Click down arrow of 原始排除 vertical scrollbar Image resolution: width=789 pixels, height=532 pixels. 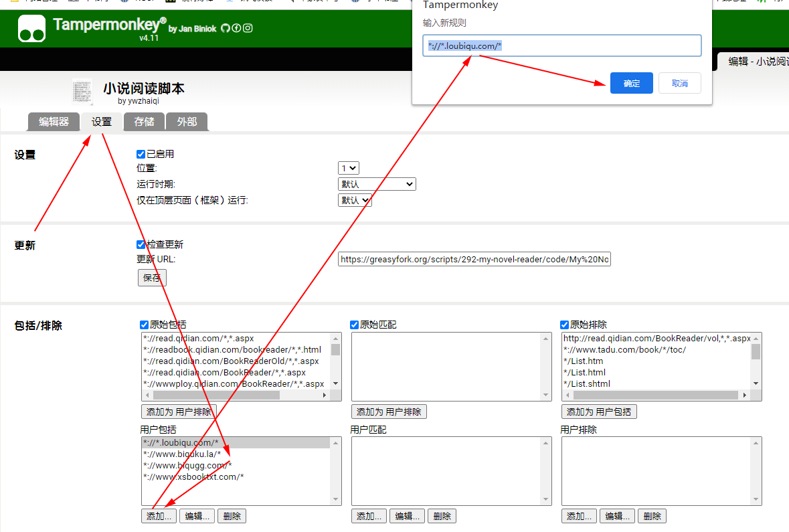click(756, 384)
